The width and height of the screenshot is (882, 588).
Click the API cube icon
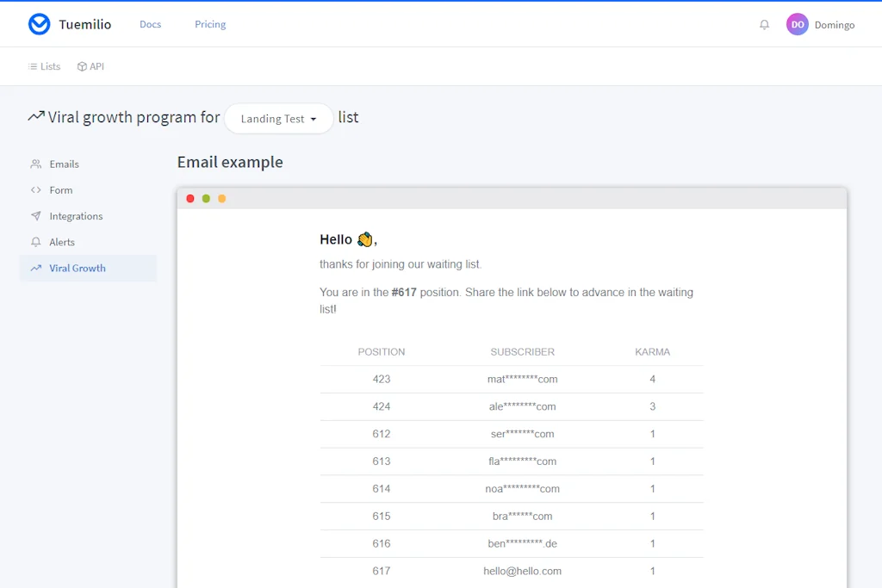point(82,66)
